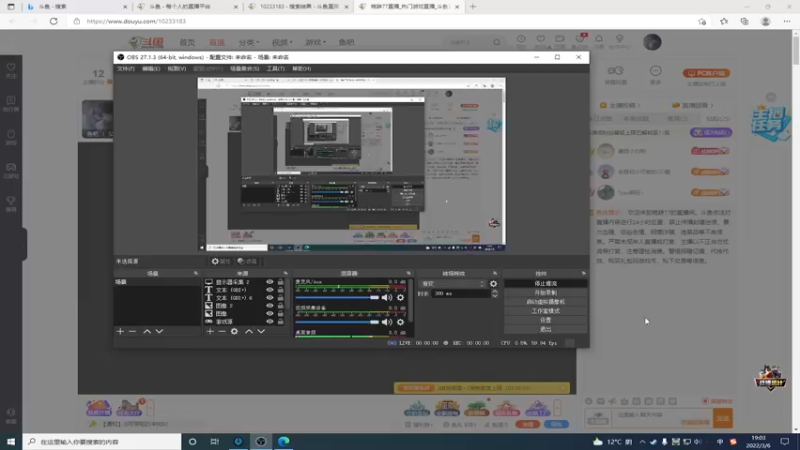Adjust the first mixer channel volume slider
The image size is (800, 450).
[337, 297]
